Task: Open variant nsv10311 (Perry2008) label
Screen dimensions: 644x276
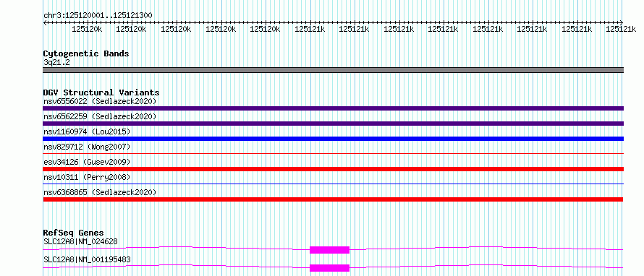Action: [87, 177]
